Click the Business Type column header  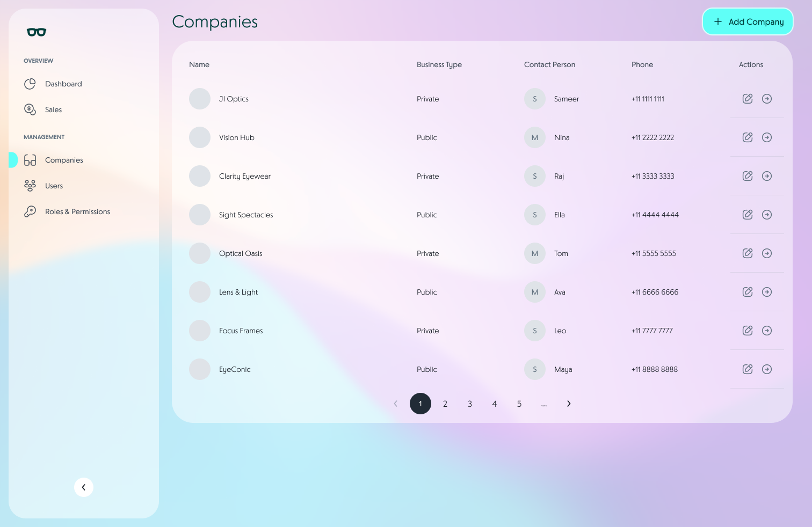439,64
